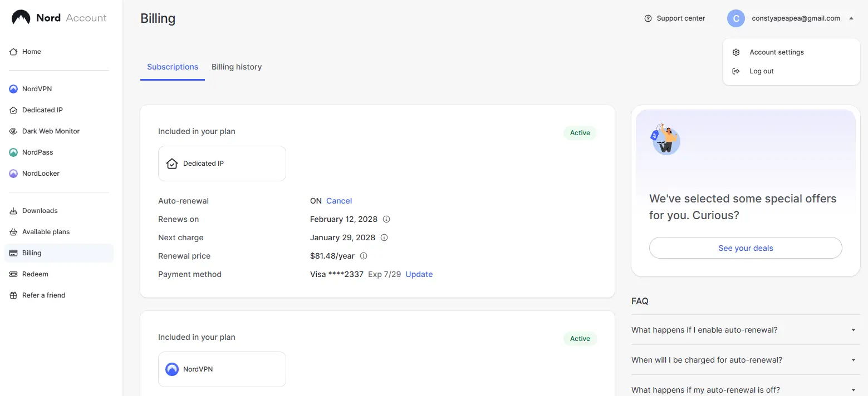The width and height of the screenshot is (868, 396).
Task: Select Account settings from the user menu
Action: [x=791, y=52]
